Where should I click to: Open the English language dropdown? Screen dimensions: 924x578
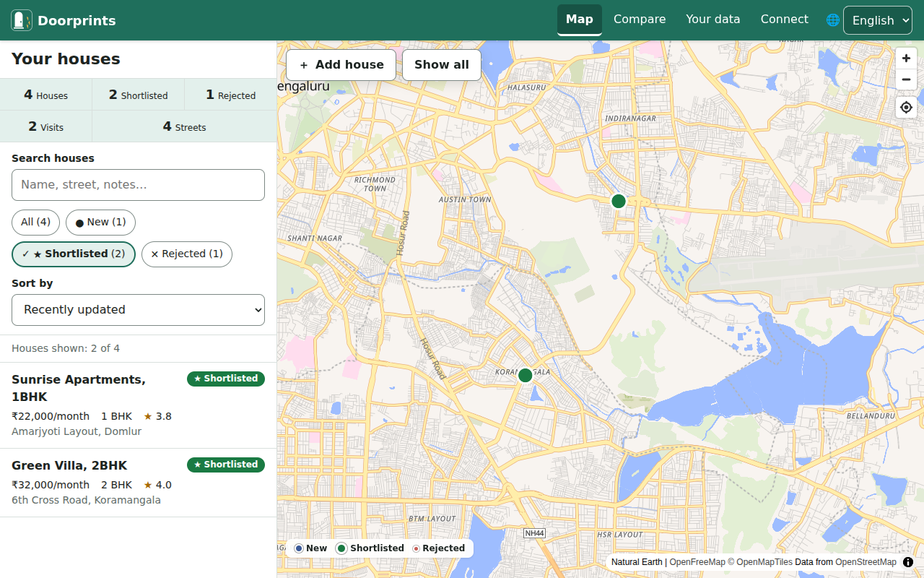tap(878, 20)
